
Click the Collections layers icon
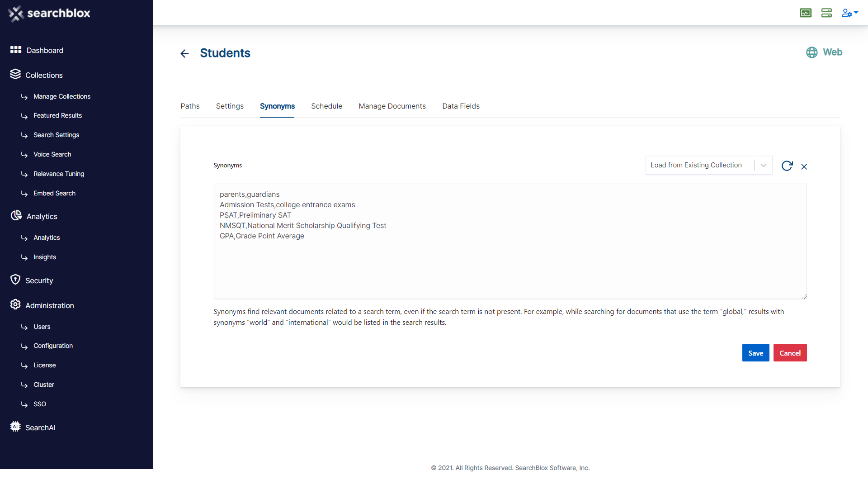(15, 74)
